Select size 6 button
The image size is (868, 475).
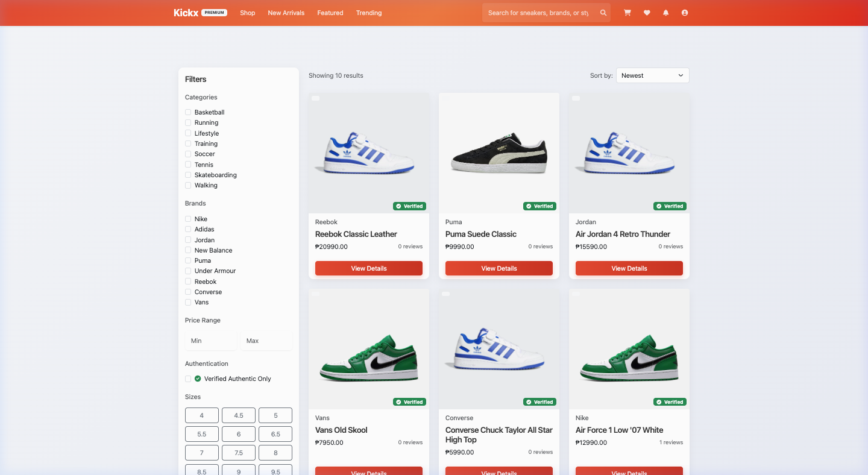[x=239, y=434]
